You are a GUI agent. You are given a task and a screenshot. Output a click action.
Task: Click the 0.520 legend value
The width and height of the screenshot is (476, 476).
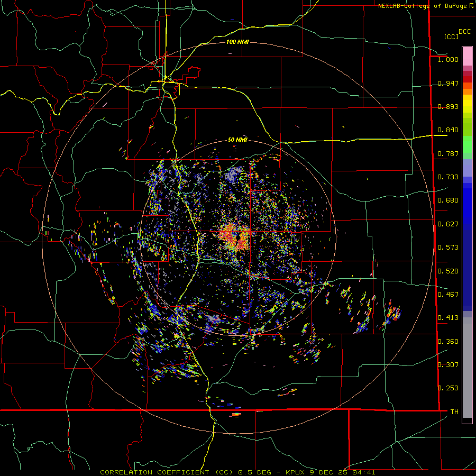pos(448,271)
